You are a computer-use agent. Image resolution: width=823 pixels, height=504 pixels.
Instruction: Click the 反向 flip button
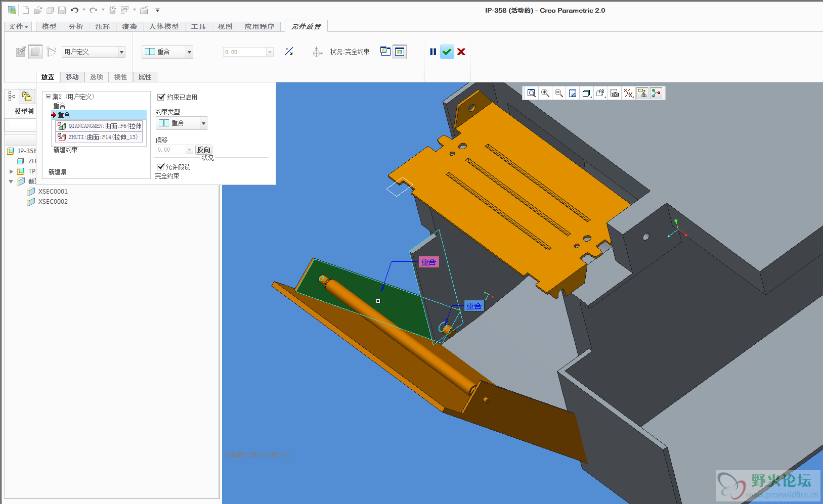pos(204,150)
